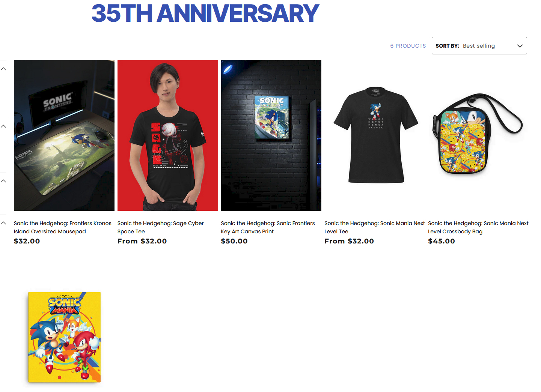Open the Sort By Best selling dropdown

(x=479, y=45)
